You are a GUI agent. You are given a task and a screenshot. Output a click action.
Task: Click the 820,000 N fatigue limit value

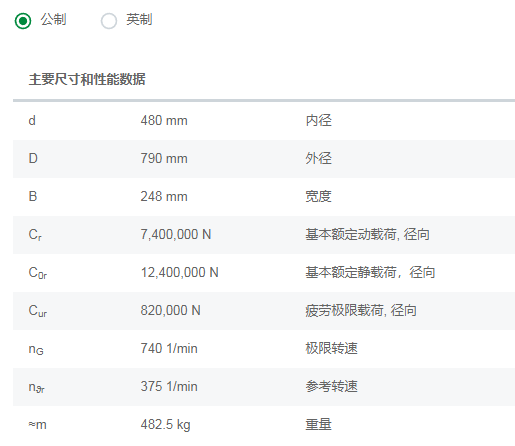(x=170, y=310)
